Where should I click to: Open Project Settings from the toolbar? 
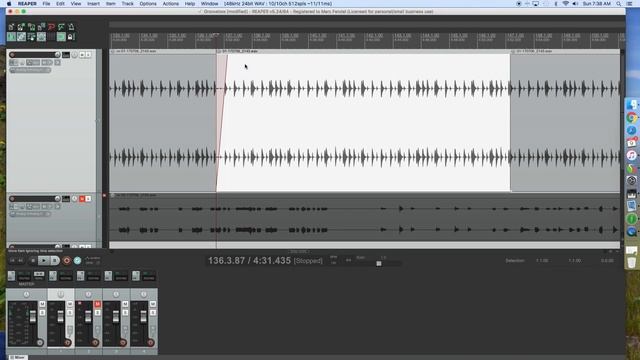click(41, 27)
